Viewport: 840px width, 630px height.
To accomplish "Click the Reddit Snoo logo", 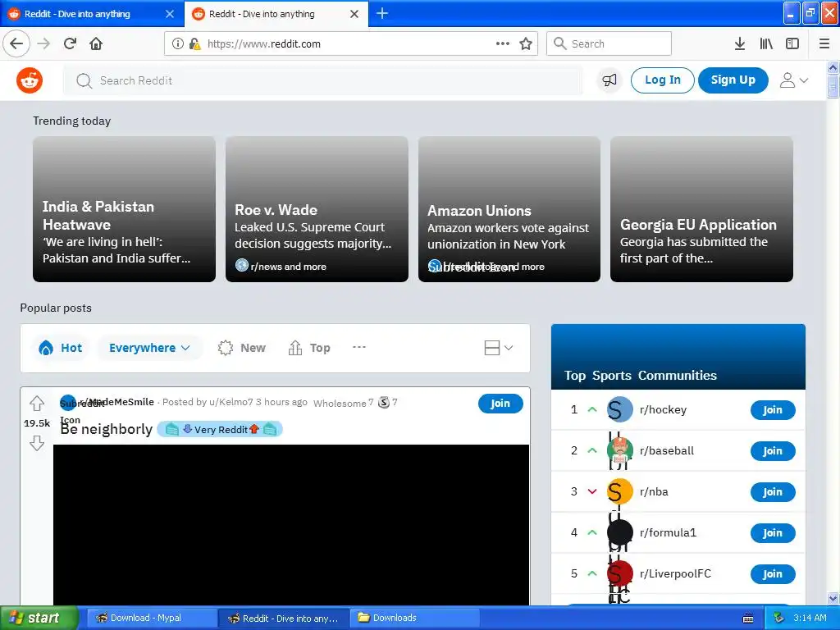I will click(30, 80).
